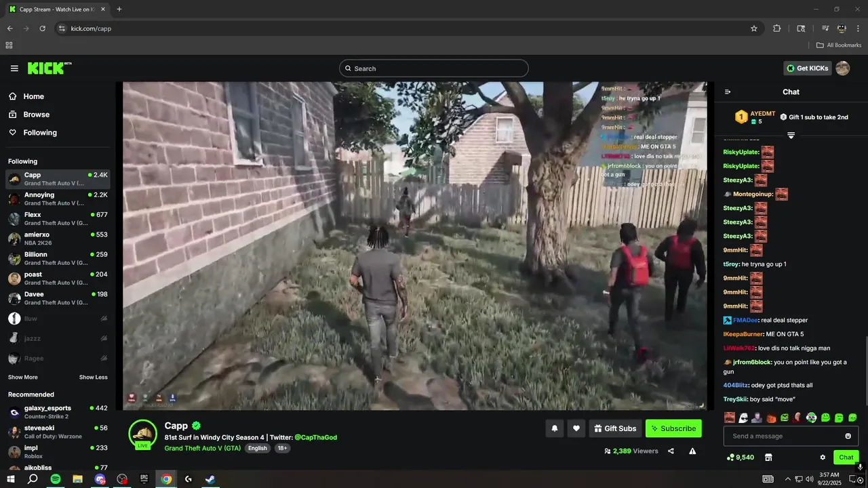The image size is (868, 488).
Task: Open galaxy_esports recommended channel
Action: point(58,412)
